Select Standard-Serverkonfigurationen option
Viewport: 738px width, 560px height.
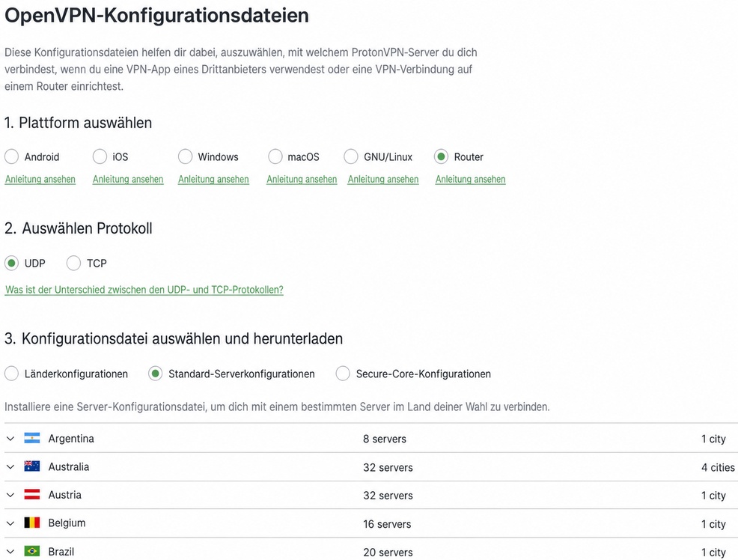[156, 374]
